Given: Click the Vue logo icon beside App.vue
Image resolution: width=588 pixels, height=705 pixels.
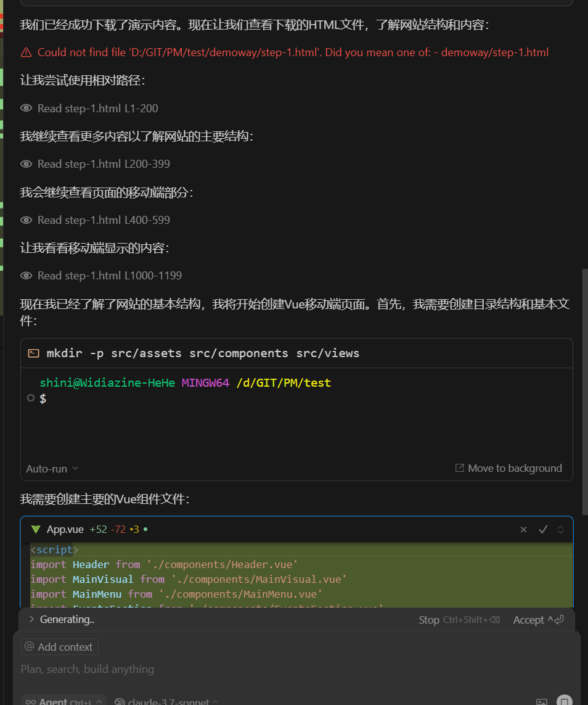Looking at the screenshot, I should pos(36,529).
